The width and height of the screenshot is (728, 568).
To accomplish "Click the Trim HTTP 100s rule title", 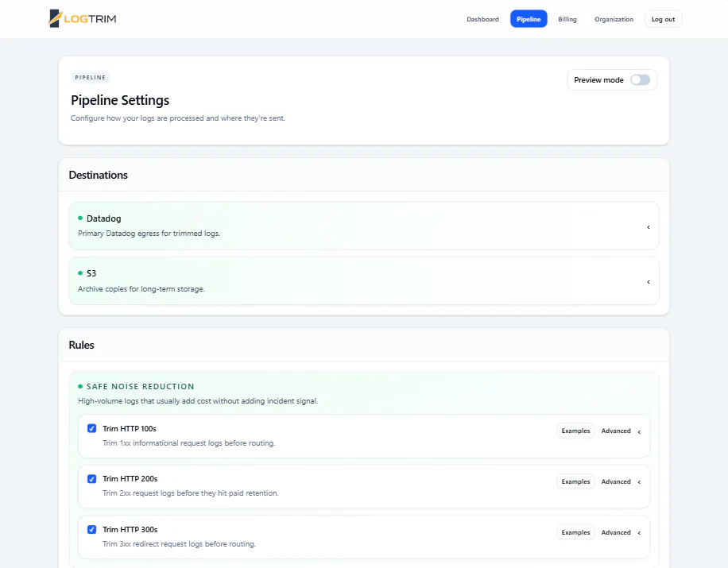I will 130,428.
